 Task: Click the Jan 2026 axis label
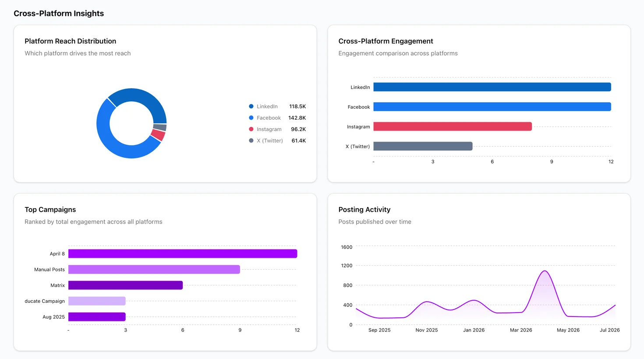pyautogui.click(x=474, y=330)
